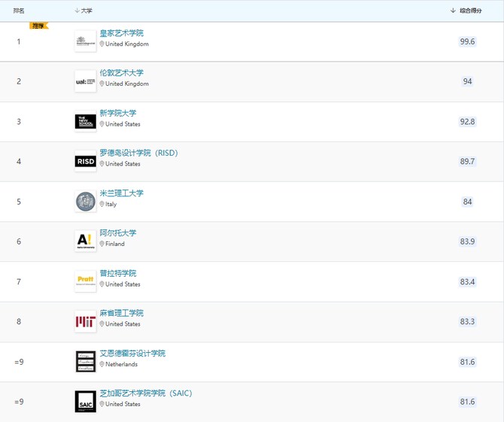Image resolution: width=504 pixels, height=422 pixels.
Task: Click United Kingdom under 伦敦艺术大学
Action: [127, 84]
